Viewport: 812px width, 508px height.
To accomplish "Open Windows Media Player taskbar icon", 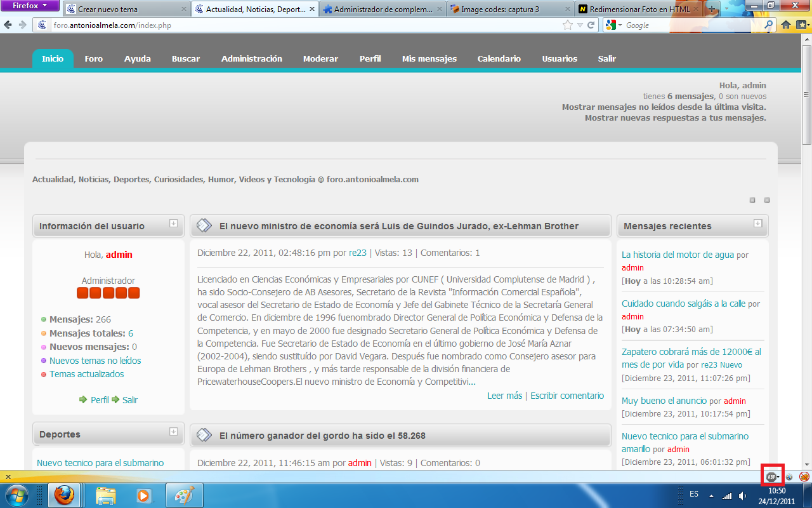I will (144, 495).
